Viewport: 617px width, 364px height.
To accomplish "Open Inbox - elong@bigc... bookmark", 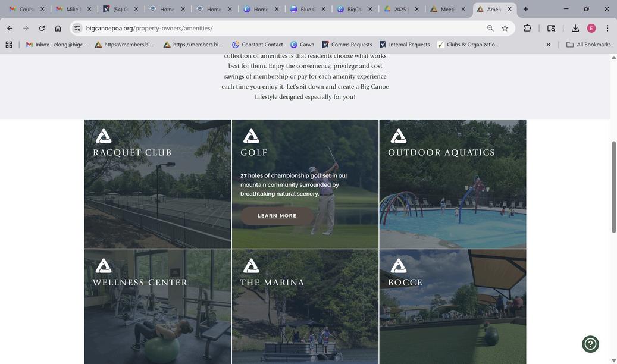I will click(x=57, y=45).
